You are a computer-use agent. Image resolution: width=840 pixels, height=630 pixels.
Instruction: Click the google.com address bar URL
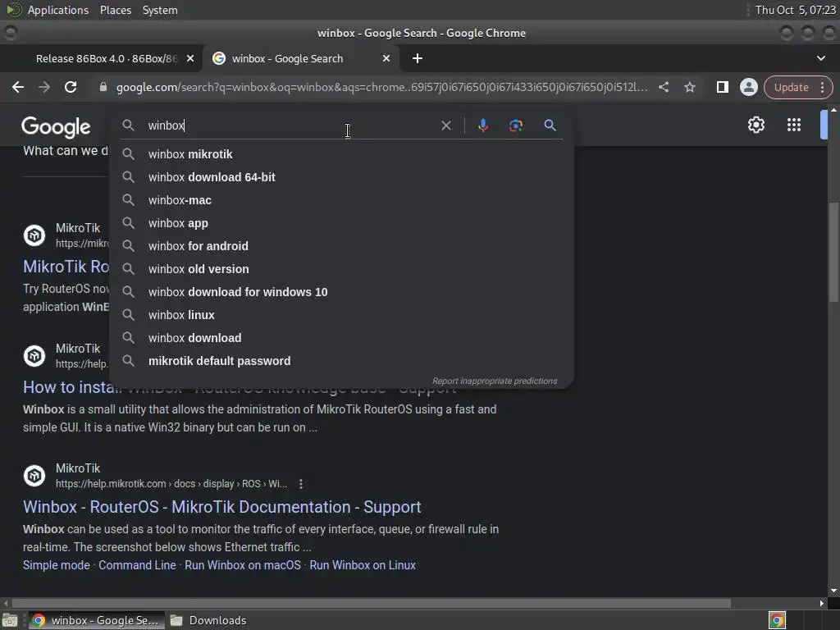click(381, 87)
